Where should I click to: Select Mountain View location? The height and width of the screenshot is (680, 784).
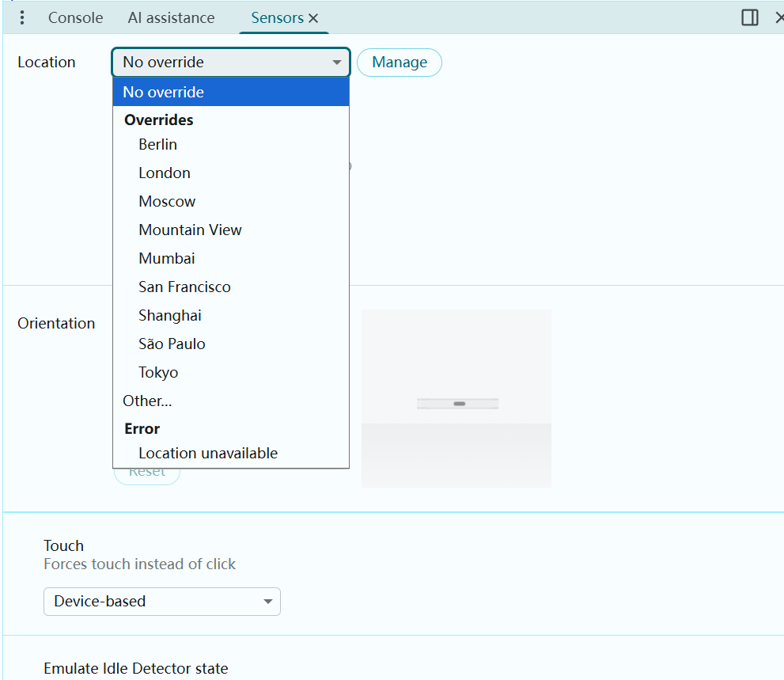point(190,230)
